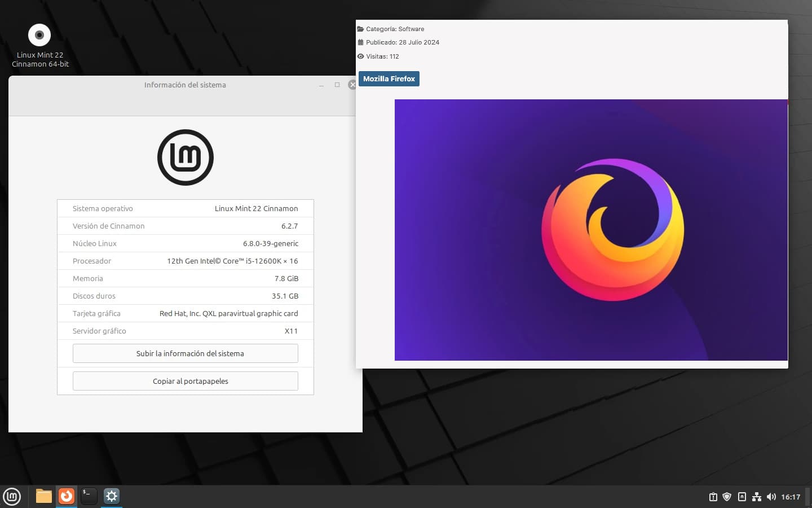The width and height of the screenshot is (812, 508).
Task: Click the Visitas: 112 text
Action: (x=382, y=56)
